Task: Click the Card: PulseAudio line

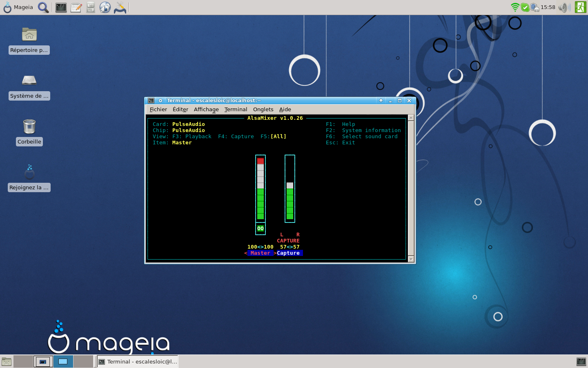Action: (x=179, y=124)
